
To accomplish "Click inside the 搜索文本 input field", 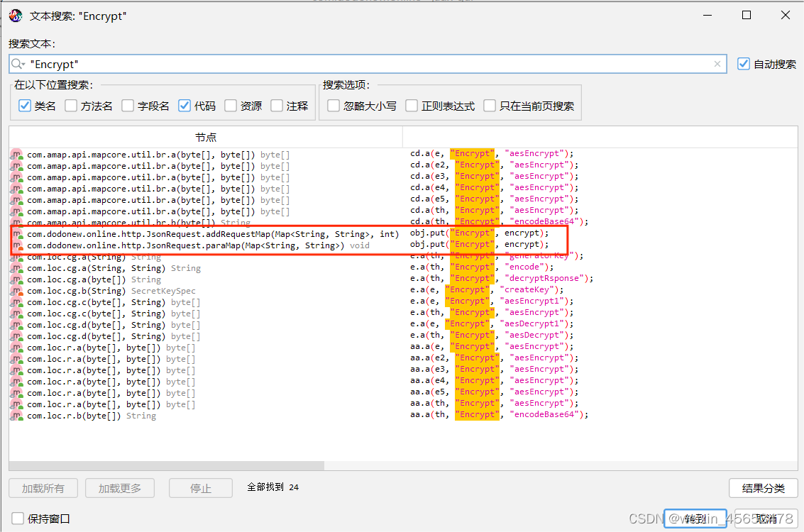I will tap(284, 64).
